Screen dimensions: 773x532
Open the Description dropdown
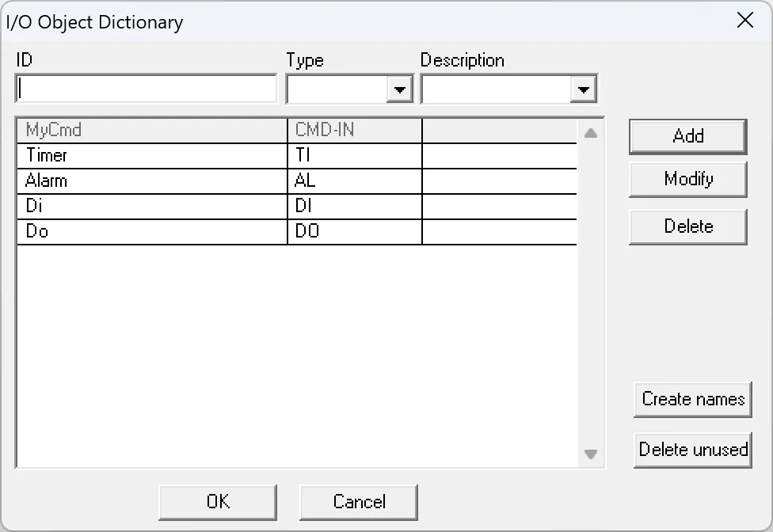point(584,89)
